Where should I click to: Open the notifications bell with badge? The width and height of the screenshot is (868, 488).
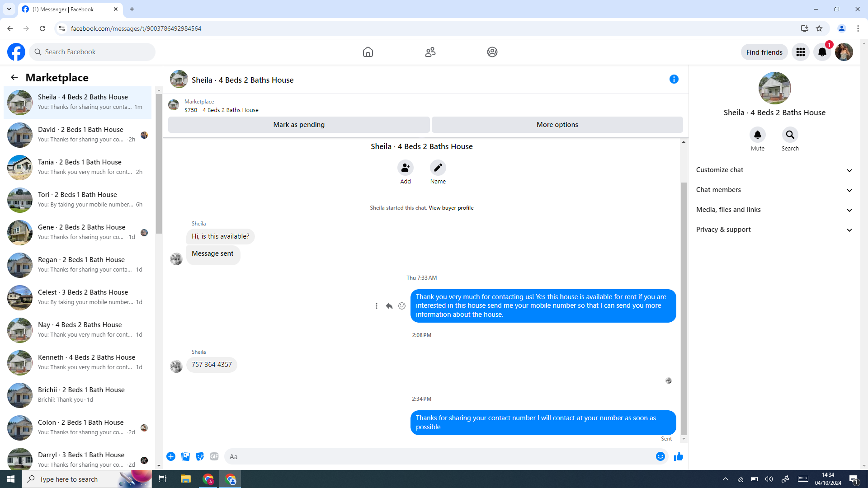pos(822,52)
